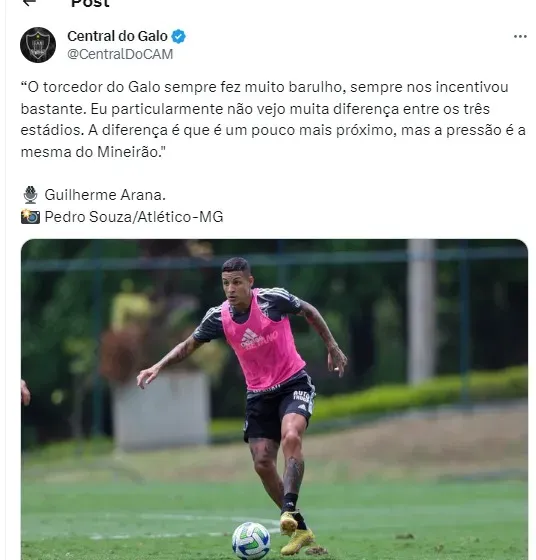Click the Guilherme Arana text line
Image resolution: width=536 pixels, height=560 pixels.
click(105, 195)
